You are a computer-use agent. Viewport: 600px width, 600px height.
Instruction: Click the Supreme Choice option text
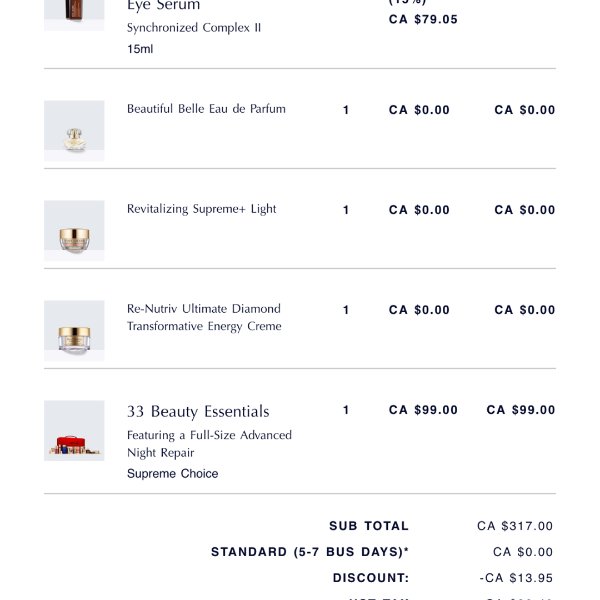click(x=172, y=473)
